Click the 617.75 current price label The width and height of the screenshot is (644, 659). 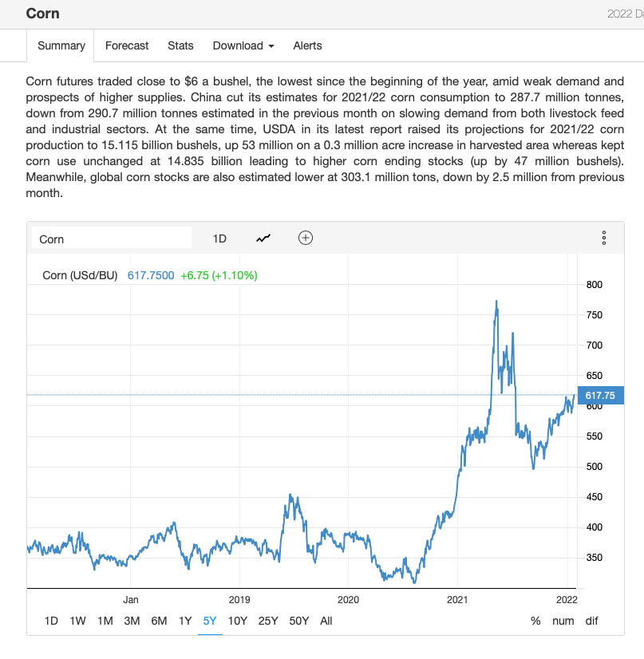click(x=600, y=395)
